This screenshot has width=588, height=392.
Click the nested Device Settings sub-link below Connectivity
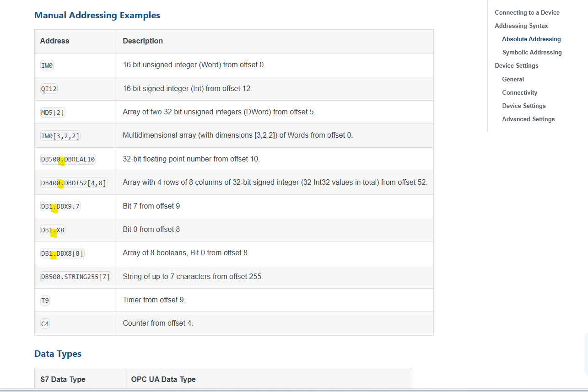click(x=524, y=106)
